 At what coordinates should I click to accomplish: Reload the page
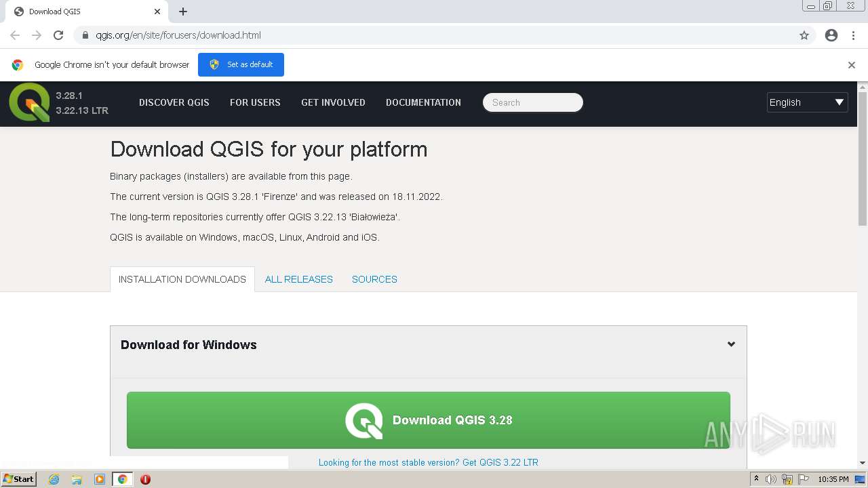[x=58, y=35]
